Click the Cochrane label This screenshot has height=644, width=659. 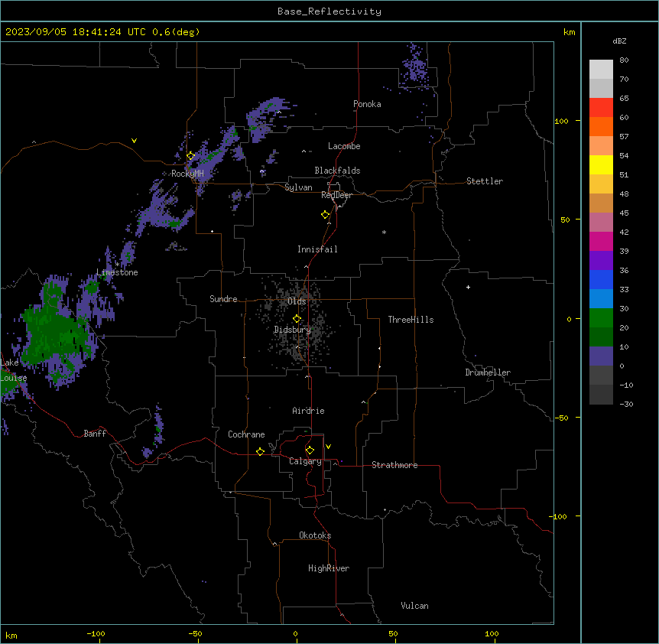coord(246,434)
